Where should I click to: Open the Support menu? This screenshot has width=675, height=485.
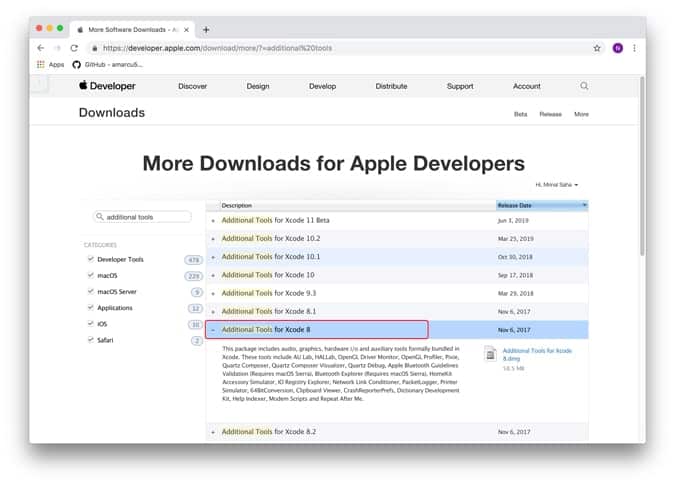click(x=460, y=86)
